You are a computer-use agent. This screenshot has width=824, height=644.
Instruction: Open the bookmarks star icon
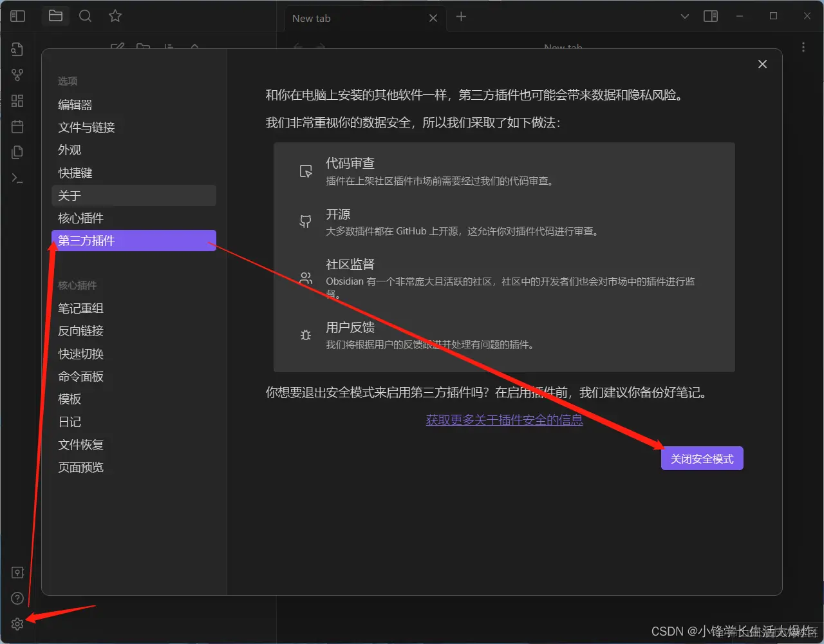coord(115,16)
